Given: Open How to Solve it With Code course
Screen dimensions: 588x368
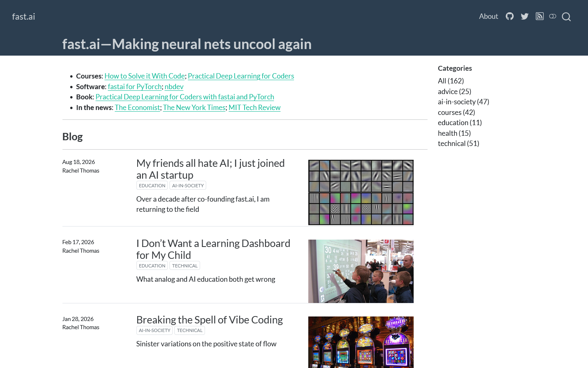Looking at the screenshot, I should tap(145, 76).
